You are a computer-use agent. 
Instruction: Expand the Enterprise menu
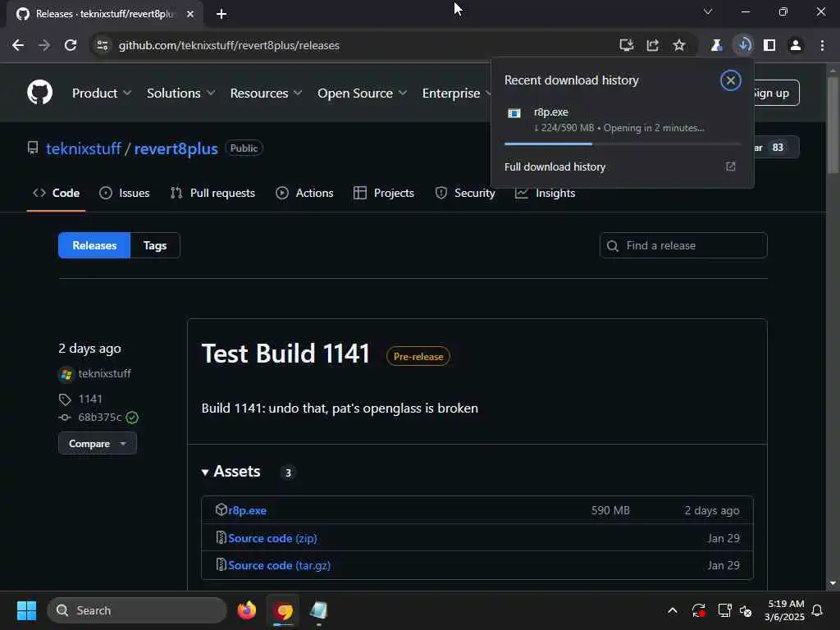click(x=456, y=94)
